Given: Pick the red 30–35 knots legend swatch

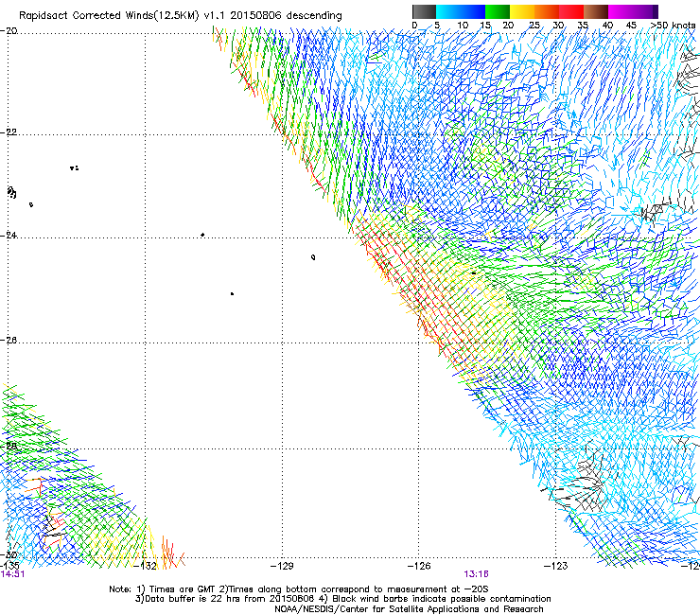Looking at the screenshot, I should (571, 11).
